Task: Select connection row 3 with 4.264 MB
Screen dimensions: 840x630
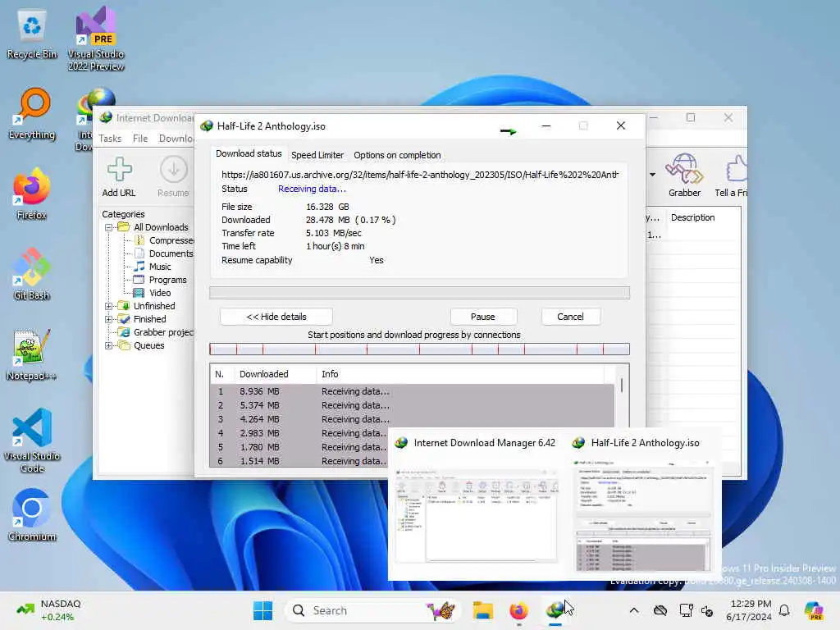Action: pos(412,419)
